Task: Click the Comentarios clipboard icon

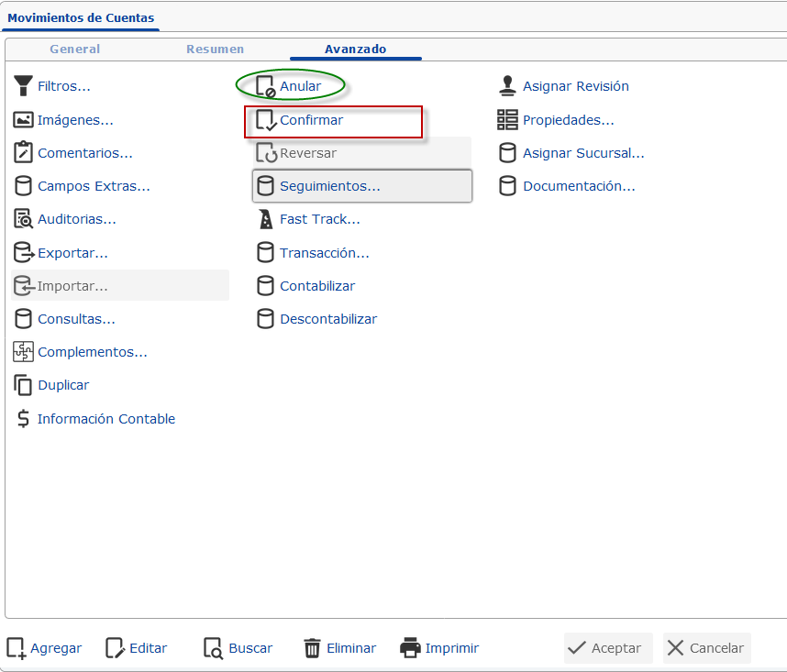Action: click(23, 152)
